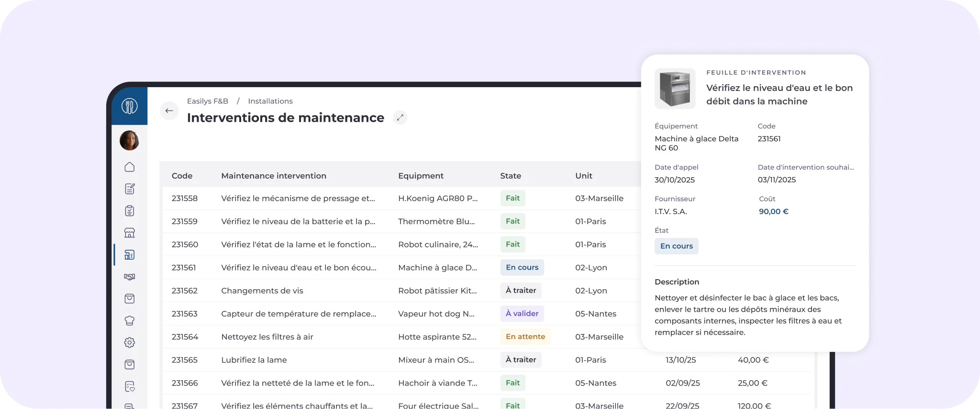Sort by Maintenance intervention column header
This screenshot has width=980, height=409.
click(x=274, y=176)
